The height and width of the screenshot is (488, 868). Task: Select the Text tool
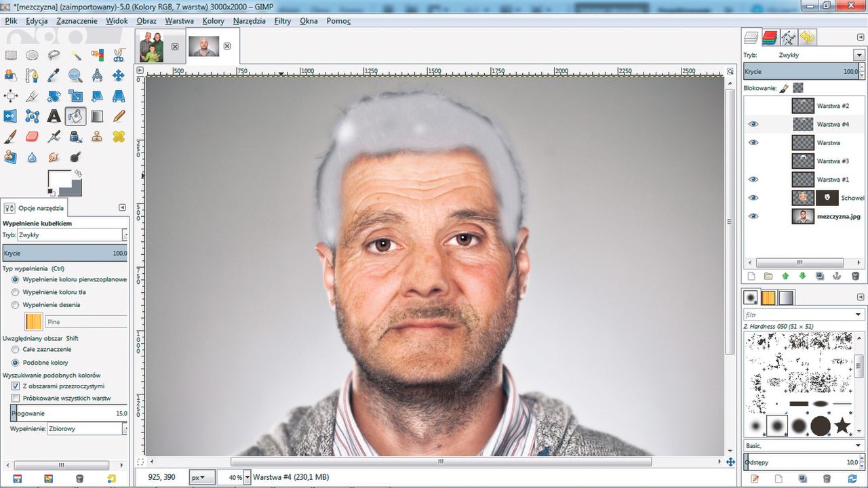[x=54, y=117]
